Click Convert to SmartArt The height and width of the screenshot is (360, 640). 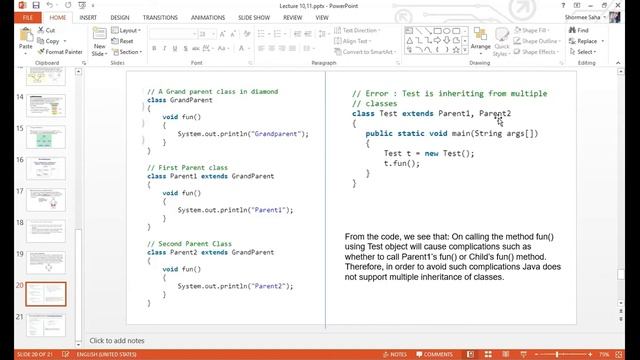(365, 52)
